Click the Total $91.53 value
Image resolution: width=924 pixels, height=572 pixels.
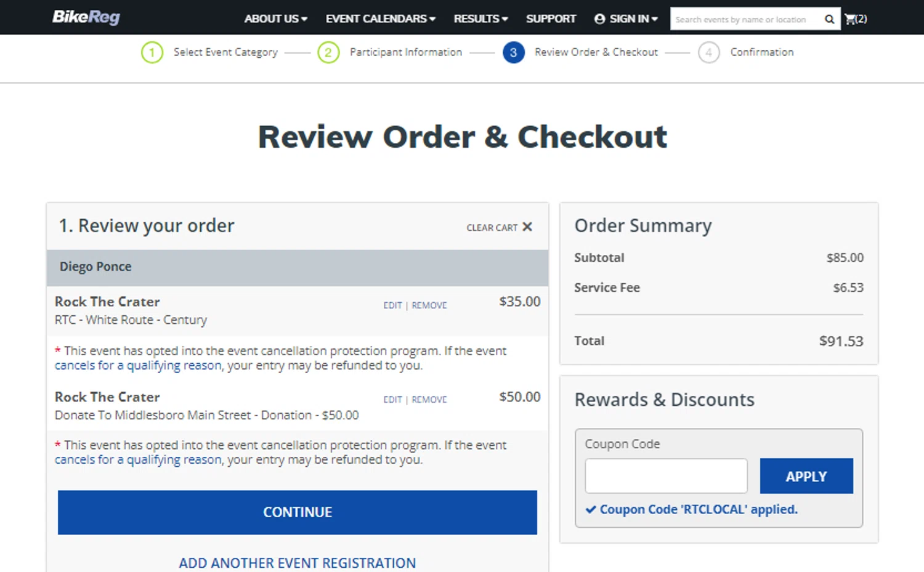click(841, 341)
